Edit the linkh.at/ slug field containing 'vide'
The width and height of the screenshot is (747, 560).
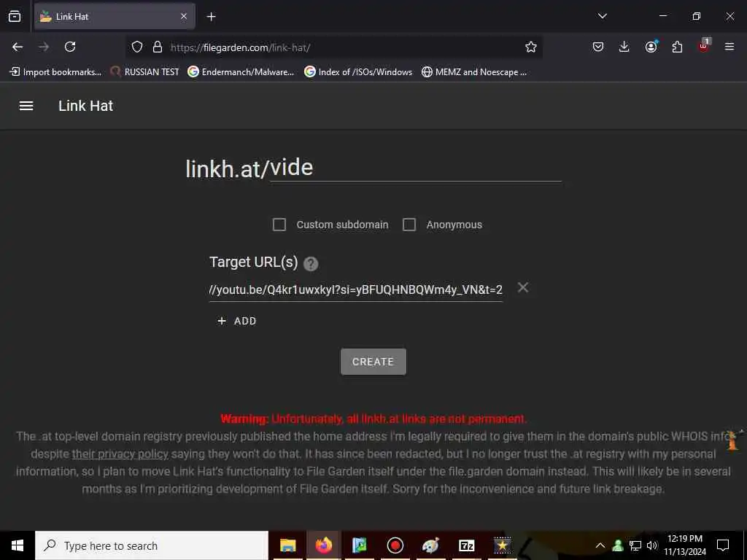click(415, 168)
